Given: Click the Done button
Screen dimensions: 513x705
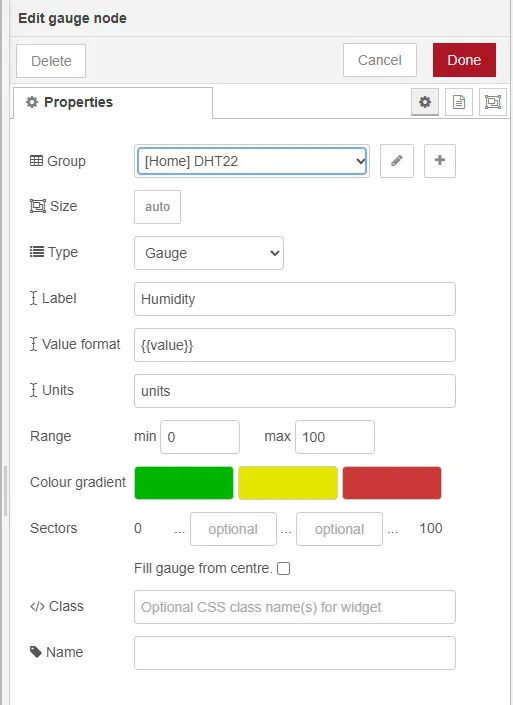Looking at the screenshot, I should (464, 60).
